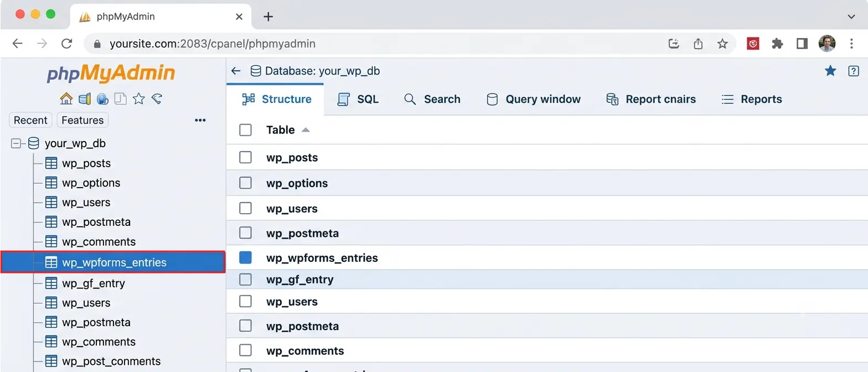Open the Query window tab
This screenshot has width=868, height=372.
(x=533, y=99)
